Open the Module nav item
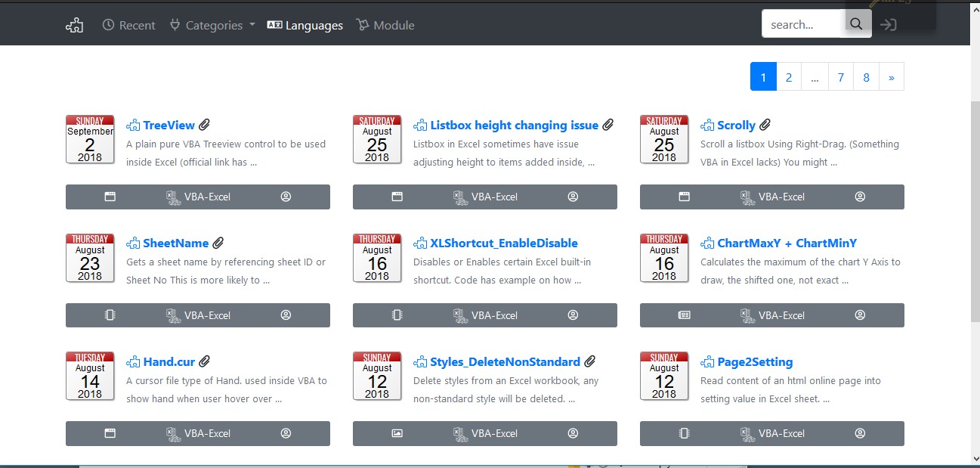The width and height of the screenshot is (980, 468). pos(385,25)
